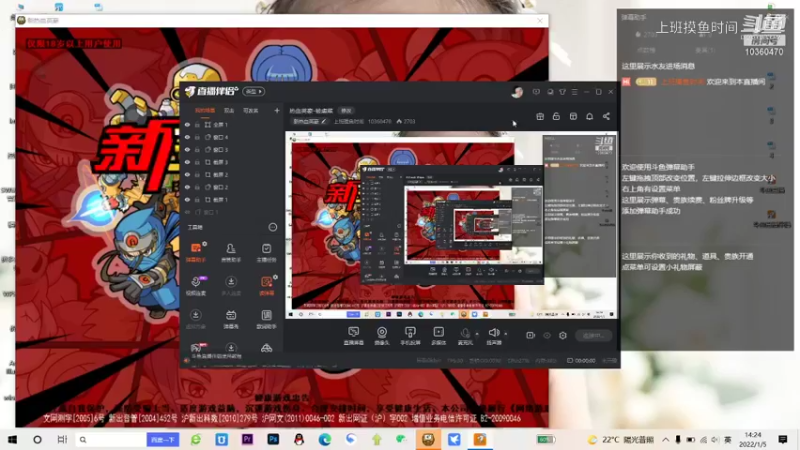Open user avatar profile
Screen dimensions: 800x450
click(517, 92)
